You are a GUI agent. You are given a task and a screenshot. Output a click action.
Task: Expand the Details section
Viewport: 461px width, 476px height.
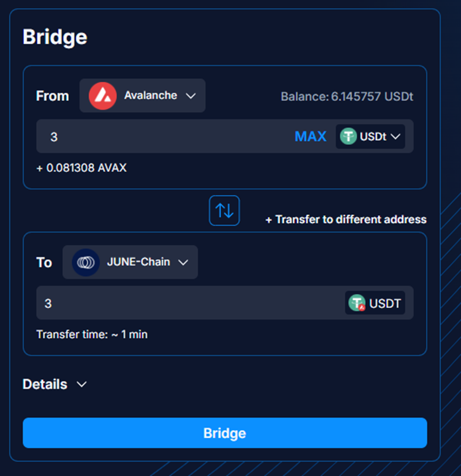pos(45,384)
